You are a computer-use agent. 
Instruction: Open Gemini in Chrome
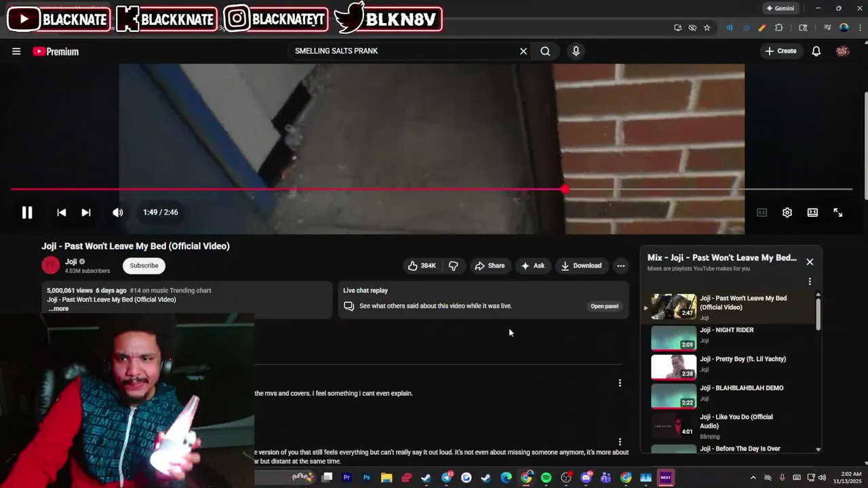pos(779,9)
